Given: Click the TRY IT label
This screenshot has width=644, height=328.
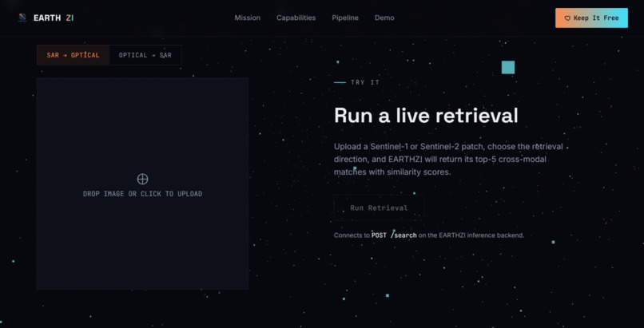Looking at the screenshot, I should 365,82.
